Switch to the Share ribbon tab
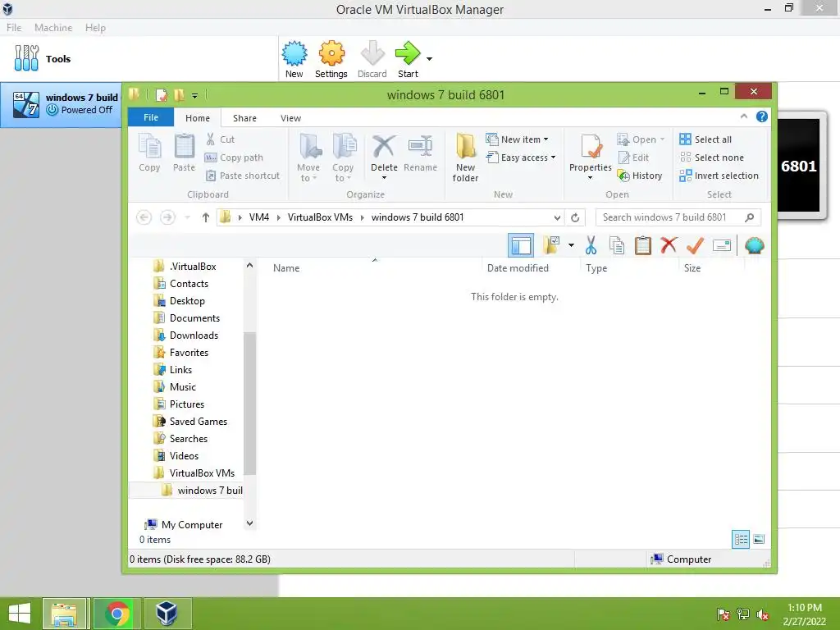This screenshot has height=630, width=840. click(x=244, y=118)
